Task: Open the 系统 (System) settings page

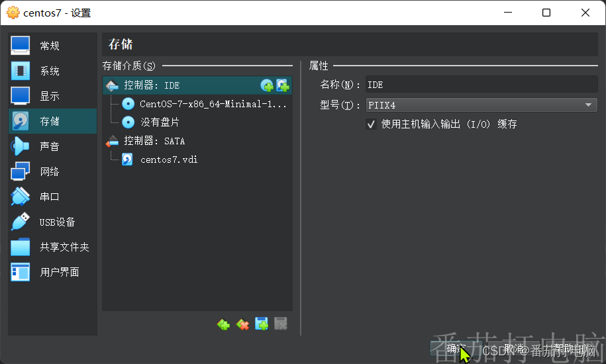Action: click(x=52, y=71)
